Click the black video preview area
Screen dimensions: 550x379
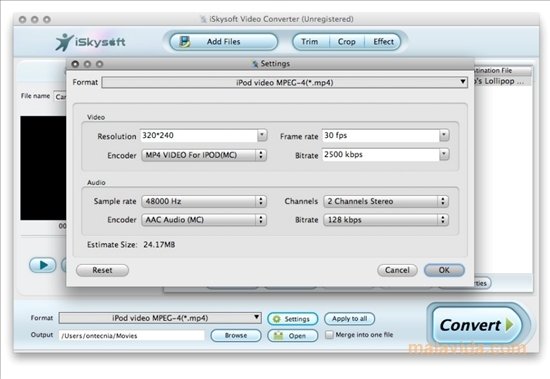coord(43,168)
